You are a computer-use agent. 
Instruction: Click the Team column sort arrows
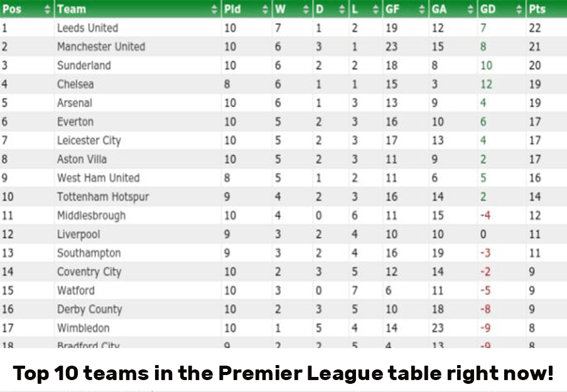(x=215, y=9)
